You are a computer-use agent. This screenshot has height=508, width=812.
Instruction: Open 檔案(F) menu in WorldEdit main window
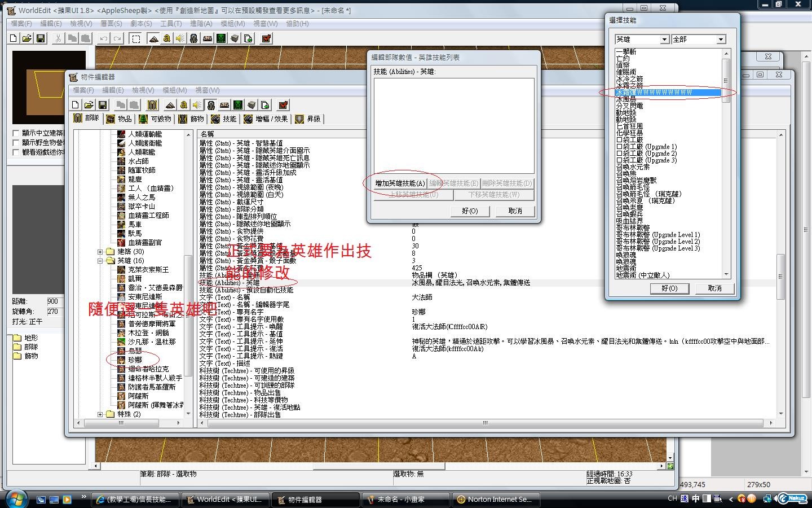pyautogui.click(x=21, y=24)
